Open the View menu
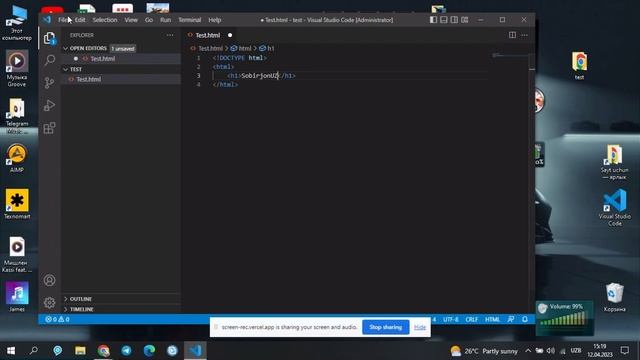Viewport: 640px width, 360px height. [131, 20]
